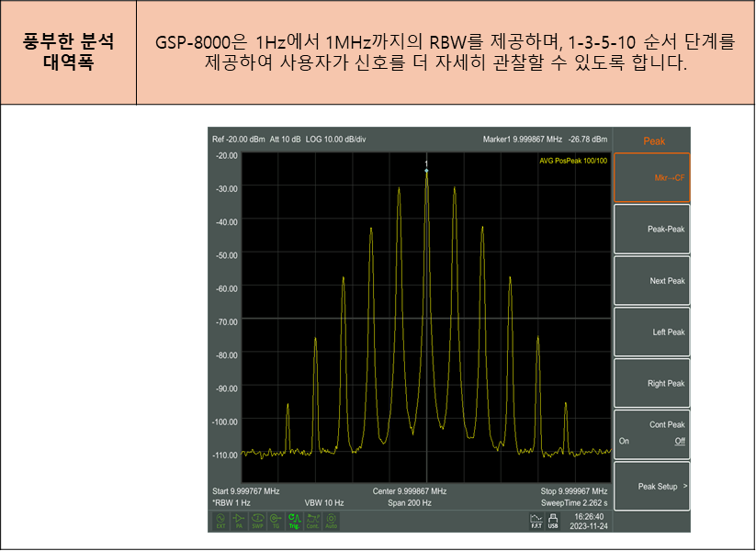This screenshot has width=756, height=551.
Task: Click the 16:26:40 clock display
Action: pos(588,517)
